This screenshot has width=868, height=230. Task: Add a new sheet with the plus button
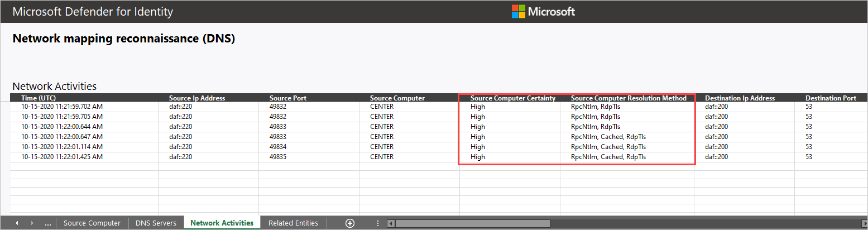pos(350,223)
